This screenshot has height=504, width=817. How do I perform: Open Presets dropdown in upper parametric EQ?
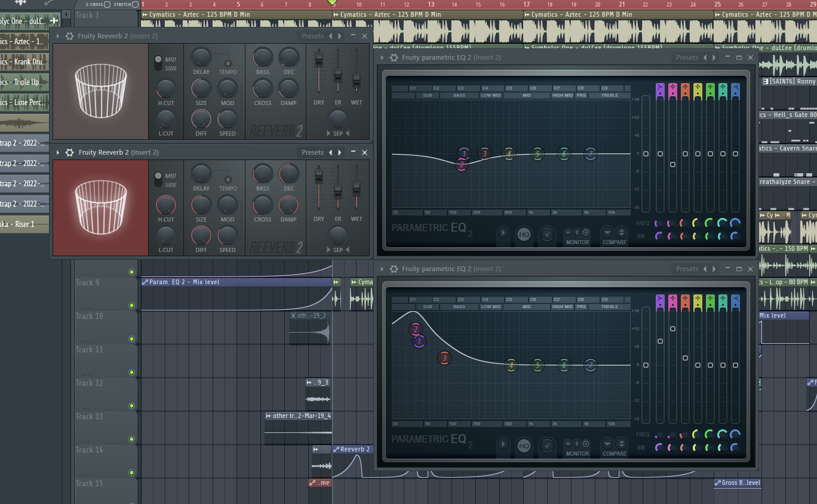(x=687, y=57)
